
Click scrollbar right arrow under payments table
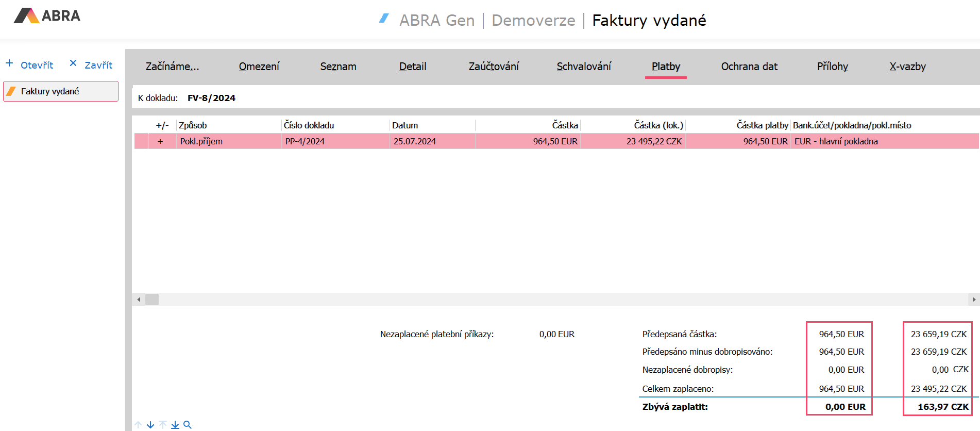[x=974, y=300]
